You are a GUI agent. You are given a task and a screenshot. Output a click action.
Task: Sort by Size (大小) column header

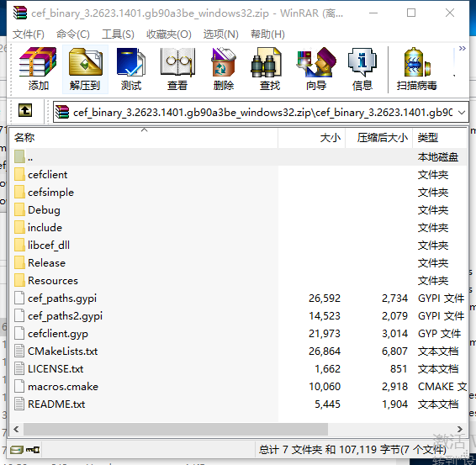click(x=311, y=138)
